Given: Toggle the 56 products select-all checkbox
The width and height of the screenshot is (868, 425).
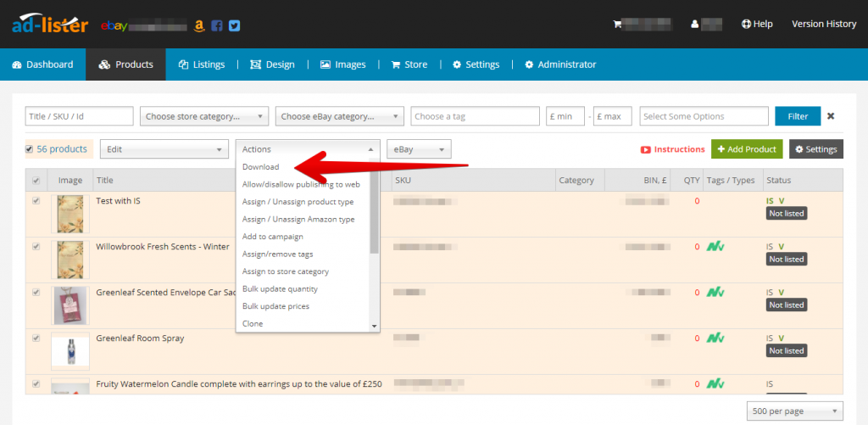Looking at the screenshot, I should click(29, 149).
